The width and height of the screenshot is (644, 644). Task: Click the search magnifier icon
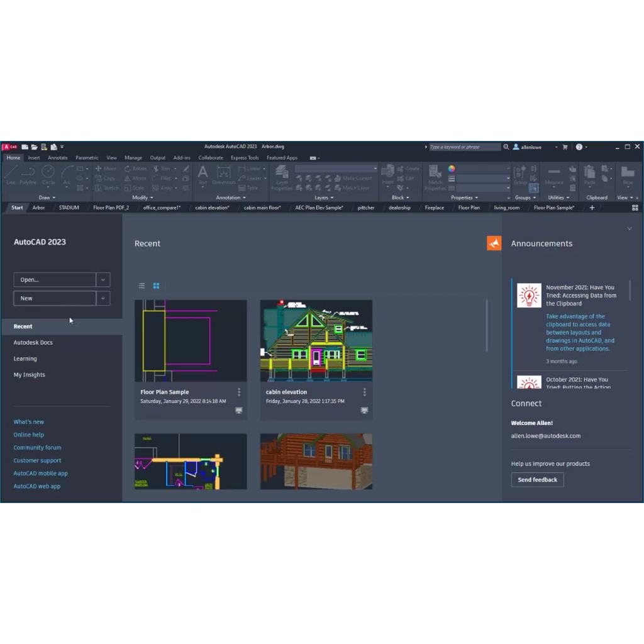[x=506, y=147]
